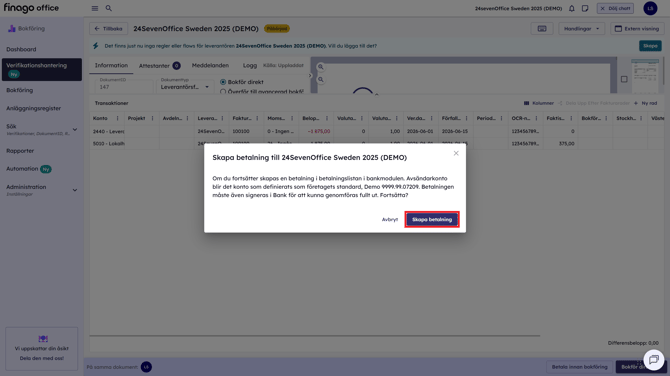Click the 5010 - Lokalhyra konto cell
The width and height of the screenshot is (670, 376).
pos(107,144)
